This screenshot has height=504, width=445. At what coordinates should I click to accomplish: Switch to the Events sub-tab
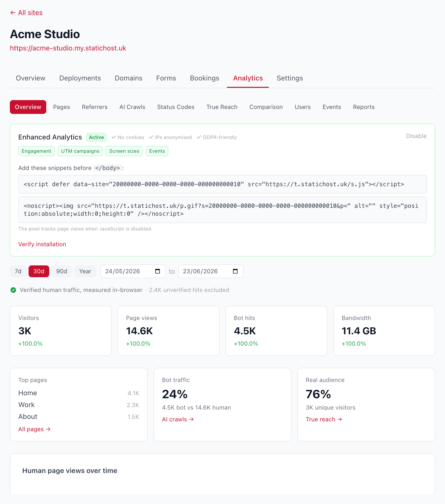[332, 107]
